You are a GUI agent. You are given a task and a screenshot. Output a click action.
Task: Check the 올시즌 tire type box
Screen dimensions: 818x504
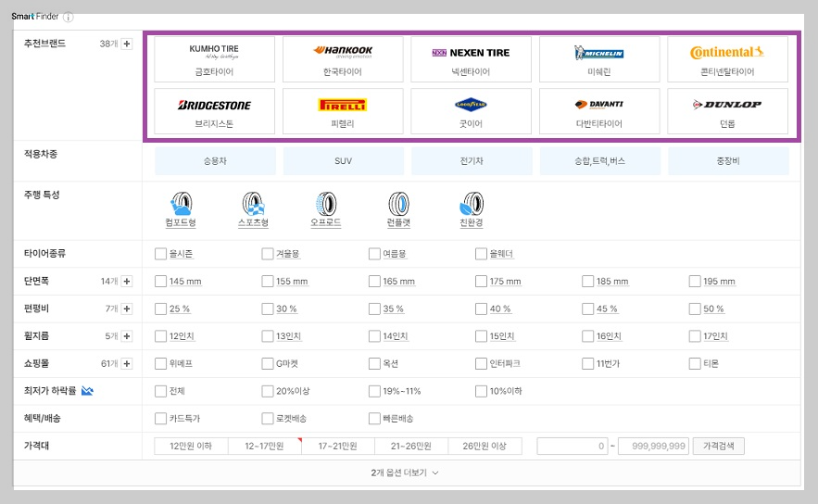[x=160, y=254]
